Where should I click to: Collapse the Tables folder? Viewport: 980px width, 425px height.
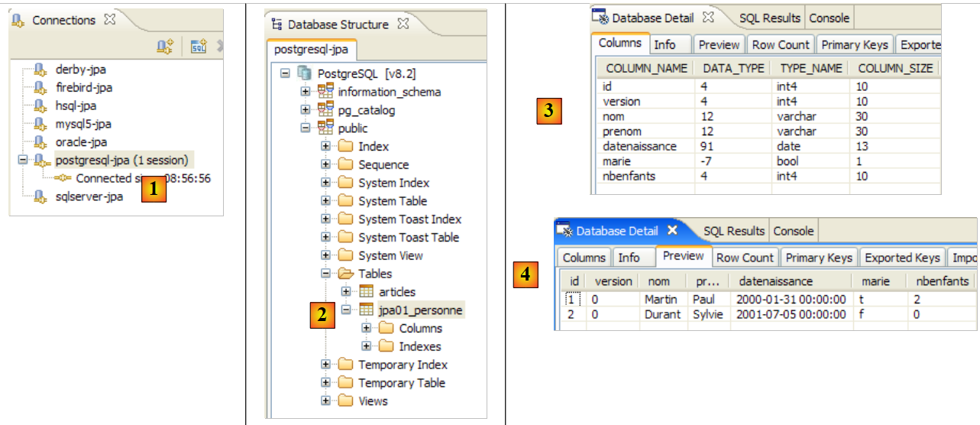point(326,274)
